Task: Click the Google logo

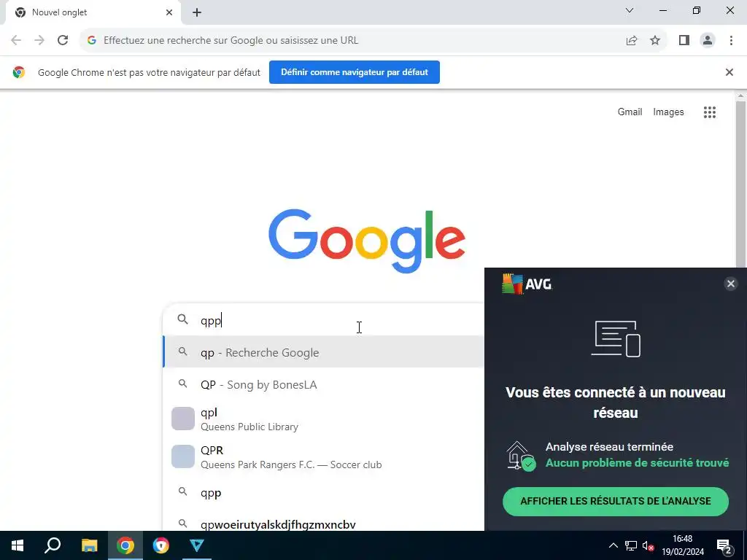Action: 367,241
